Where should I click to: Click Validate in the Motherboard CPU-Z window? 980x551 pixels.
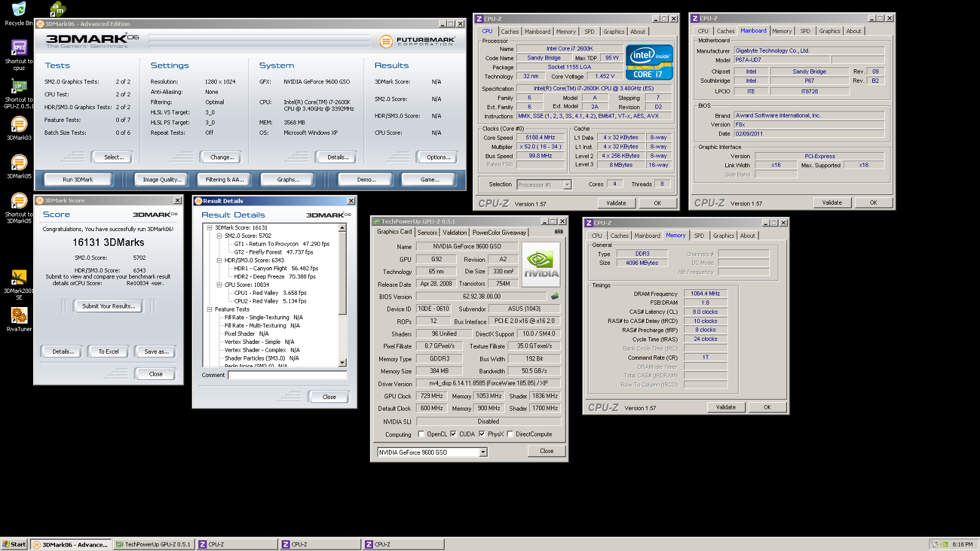click(x=832, y=202)
